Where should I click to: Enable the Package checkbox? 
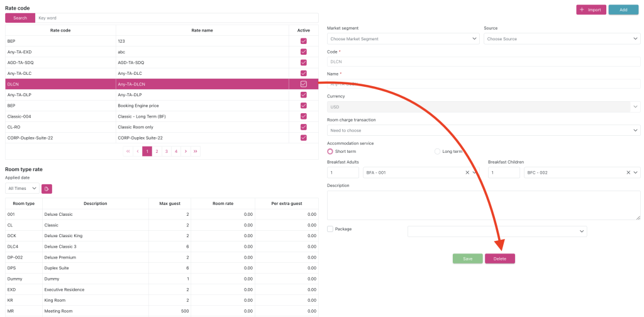pyautogui.click(x=331, y=230)
